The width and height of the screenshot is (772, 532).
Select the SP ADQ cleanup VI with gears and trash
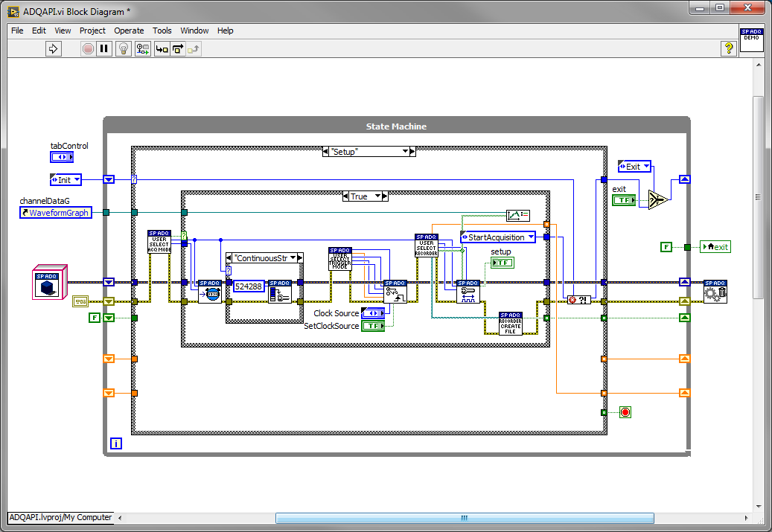coord(714,292)
